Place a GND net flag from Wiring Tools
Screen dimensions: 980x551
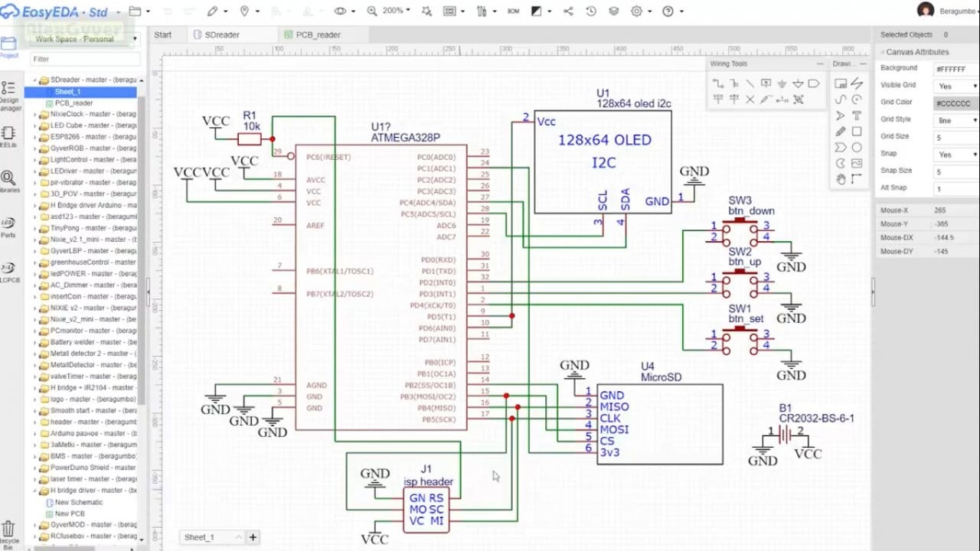pyautogui.click(x=782, y=83)
